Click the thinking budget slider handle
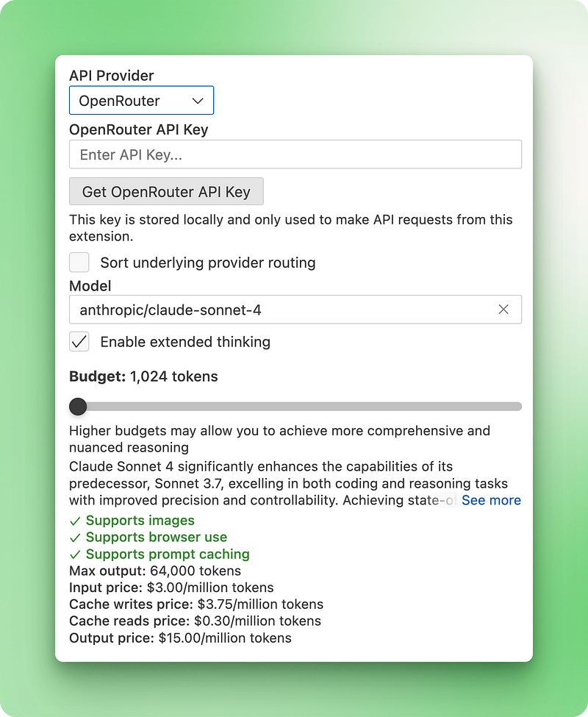The image size is (588, 717). [78, 407]
